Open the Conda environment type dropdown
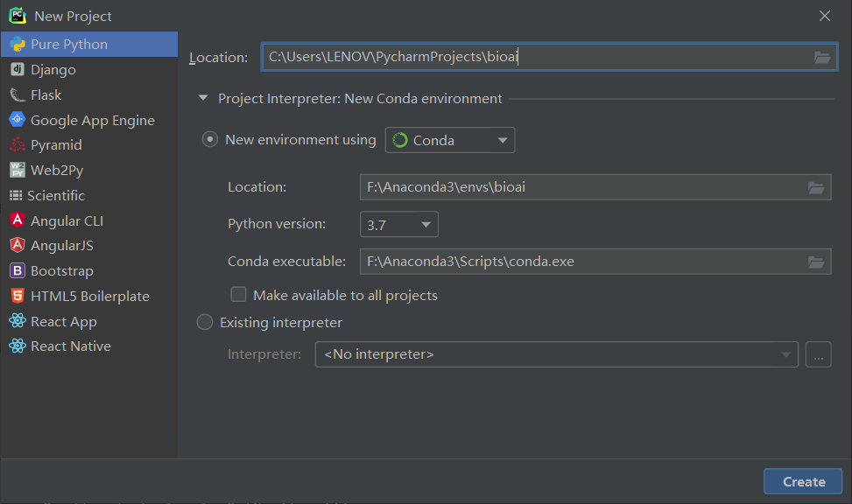Viewport: 852px width, 504px height. click(450, 140)
